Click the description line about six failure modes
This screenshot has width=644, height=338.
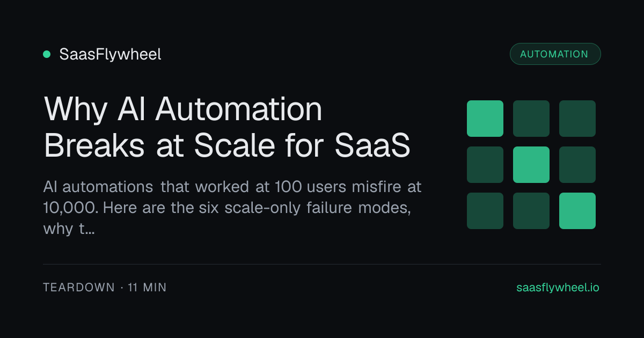click(227, 208)
